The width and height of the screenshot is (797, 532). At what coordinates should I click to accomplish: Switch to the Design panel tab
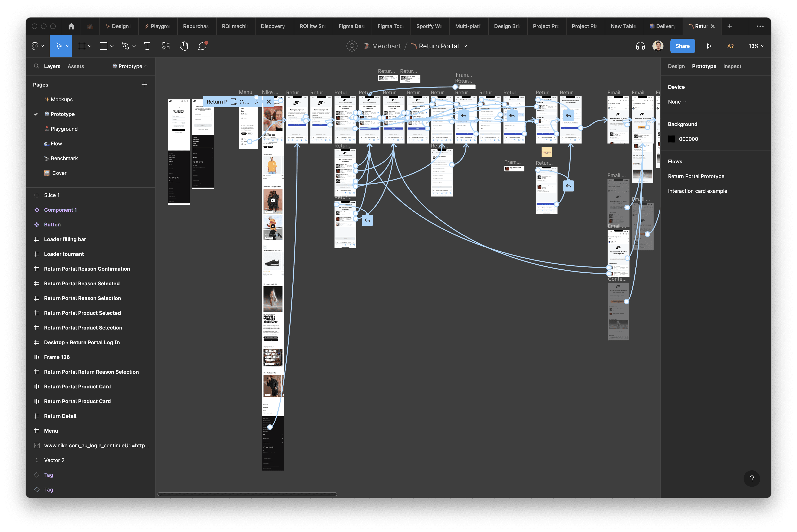pyautogui.click(x=676, y=66)
